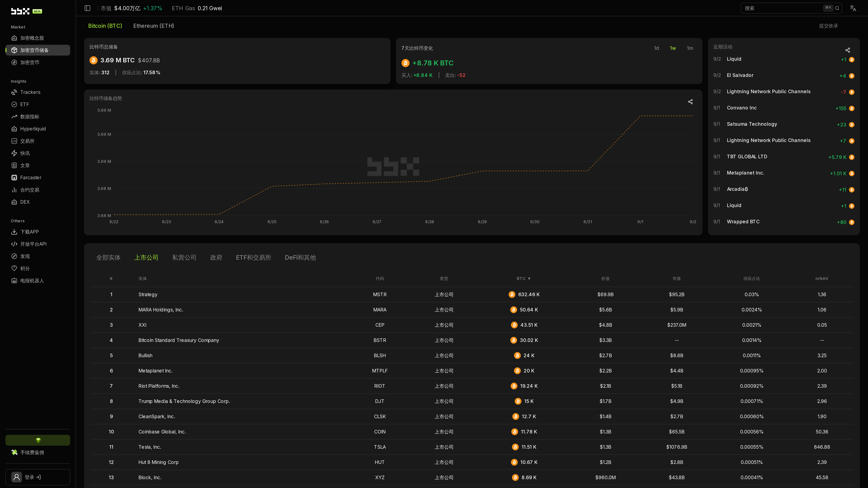
Task: Set BTC change range to 1w
Action: (673, 48)
